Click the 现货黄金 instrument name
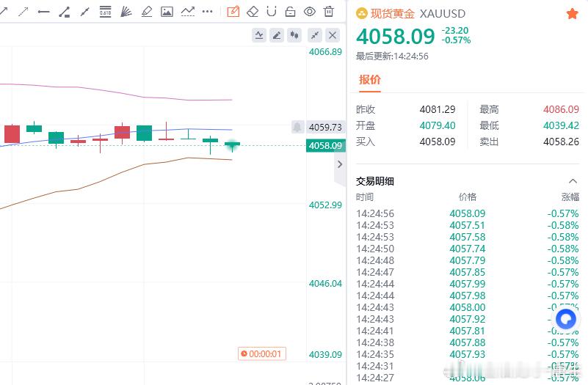588x385 pixels. point(393,14)
